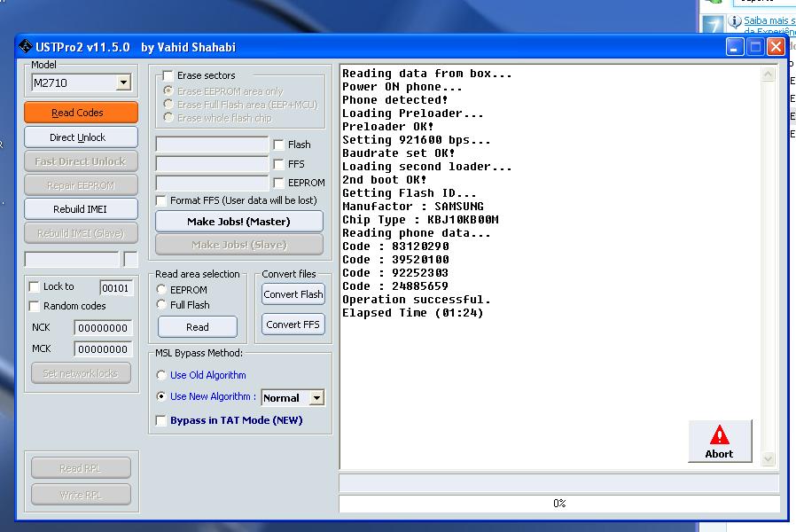Click the Direct Unlock button

(x=81, y=137)
